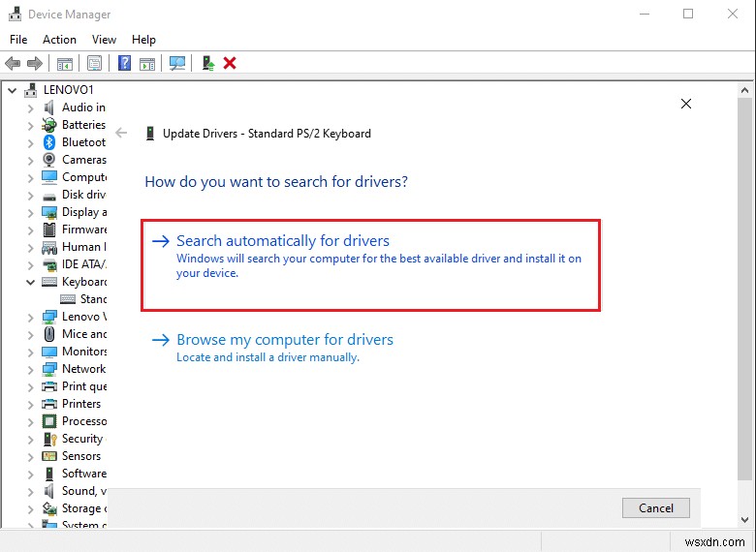Click the Update device driver toolbar icon
This screenshot has width=756, height=552.
(x=208, y=63)
